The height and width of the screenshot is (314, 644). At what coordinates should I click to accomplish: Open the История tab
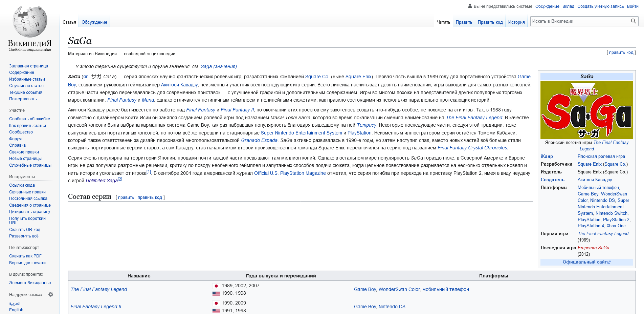[516, 22]
